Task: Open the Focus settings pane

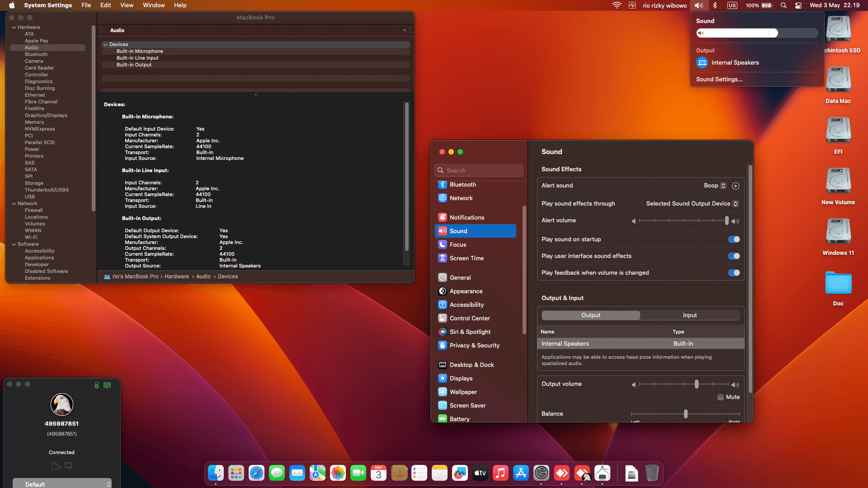Action: tap(458, 244)
